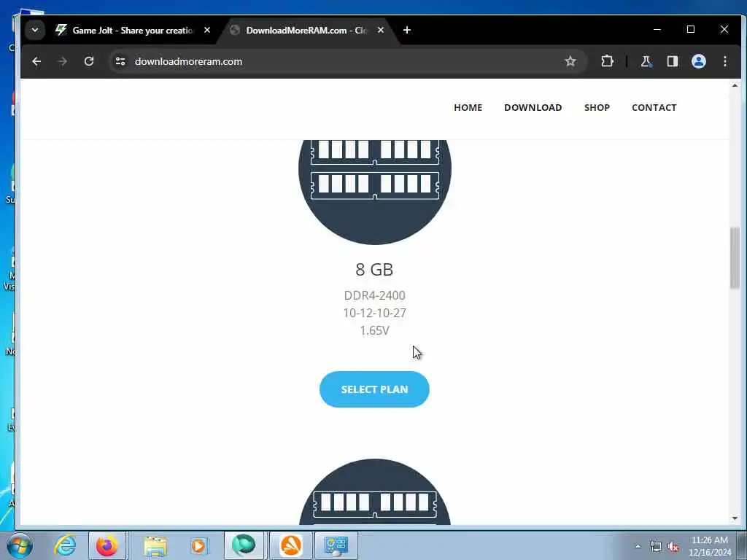Open a new browser tab
The image size is (747, 560).
tap(407, 30)
